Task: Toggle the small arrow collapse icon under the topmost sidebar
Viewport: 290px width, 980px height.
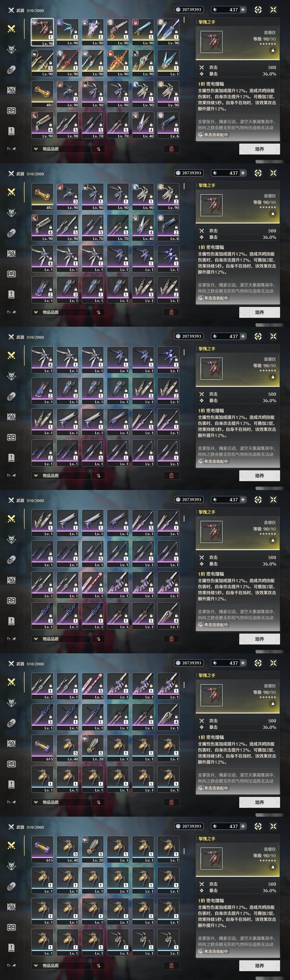Action: pos(11,149)
